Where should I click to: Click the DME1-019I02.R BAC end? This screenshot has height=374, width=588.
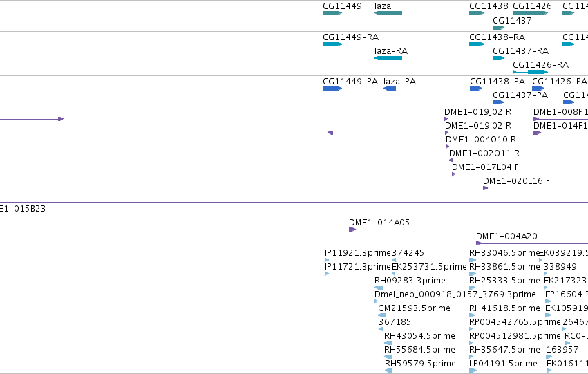click(x=446, y=133)
